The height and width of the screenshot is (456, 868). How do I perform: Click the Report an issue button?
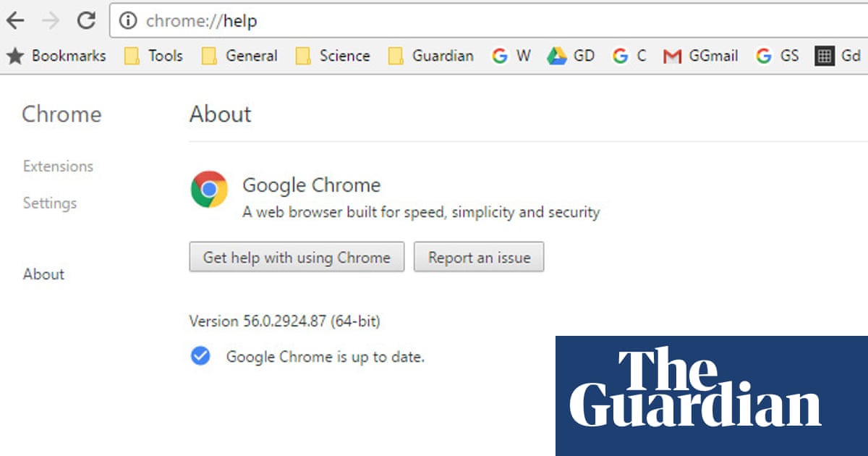point(479,258)
